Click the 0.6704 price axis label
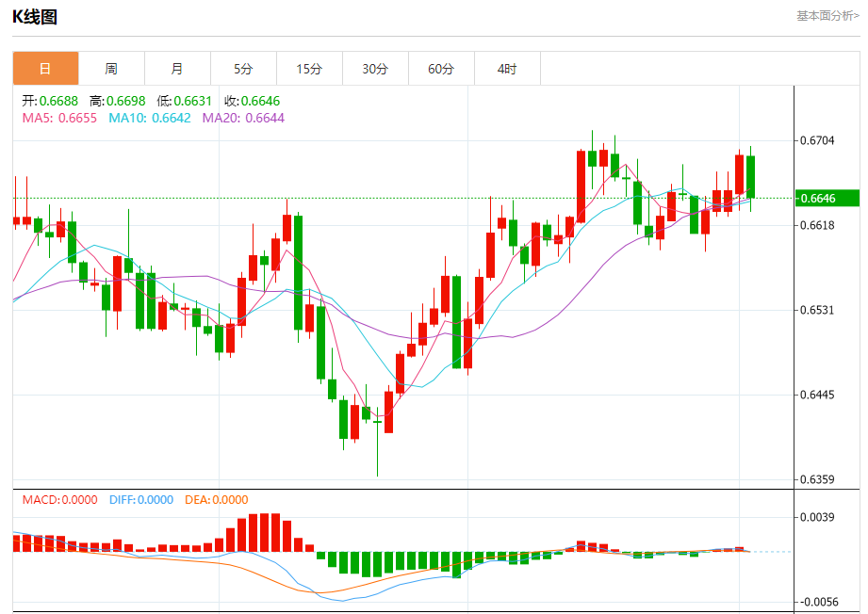868x614 pixels. 817,140
